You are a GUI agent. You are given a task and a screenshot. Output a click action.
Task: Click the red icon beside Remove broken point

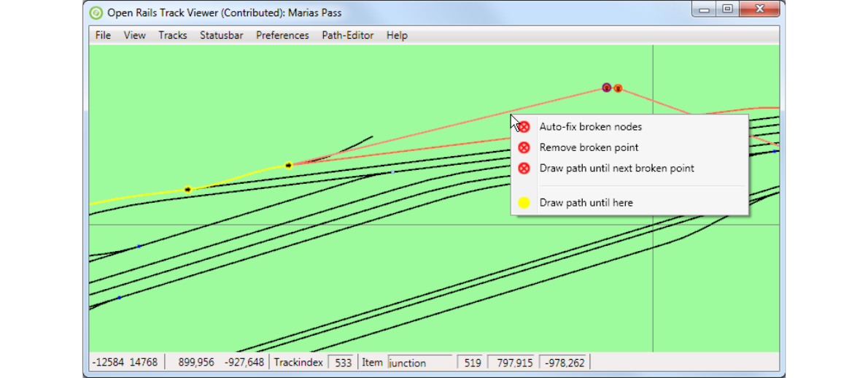click(x=524, y=147)
